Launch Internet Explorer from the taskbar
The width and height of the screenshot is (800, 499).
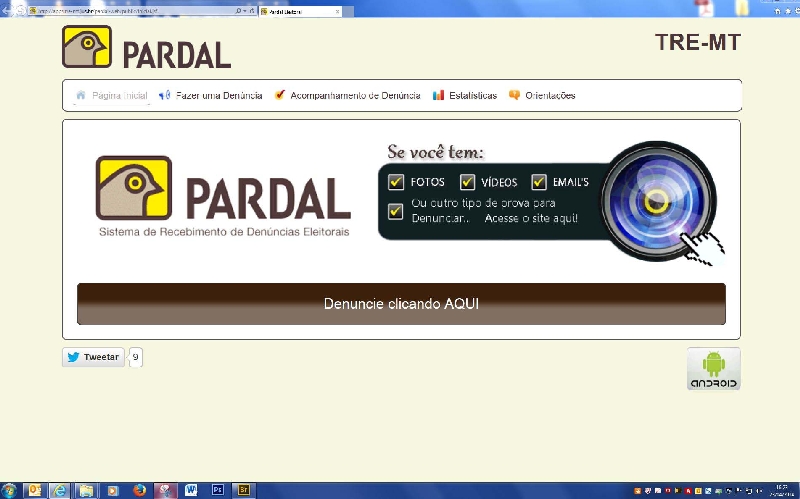[60, 490]
